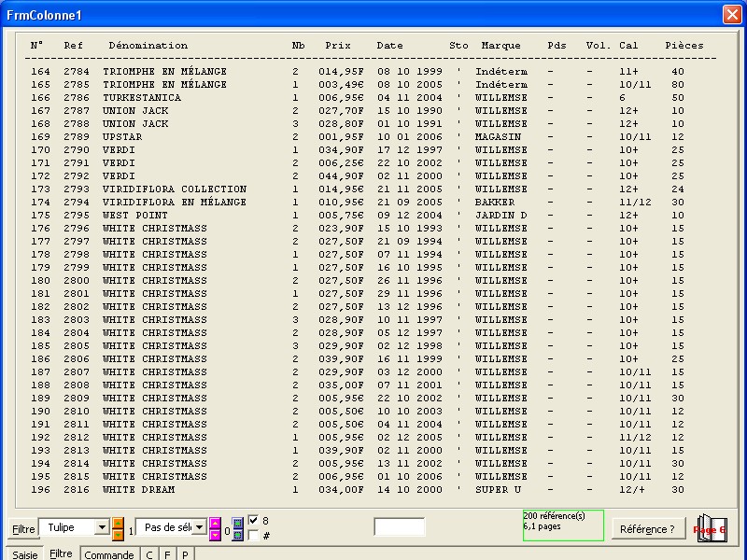Click the open book Page 6 icon
The width and height of the screenshot is (747, 560).
pos(710,529)
